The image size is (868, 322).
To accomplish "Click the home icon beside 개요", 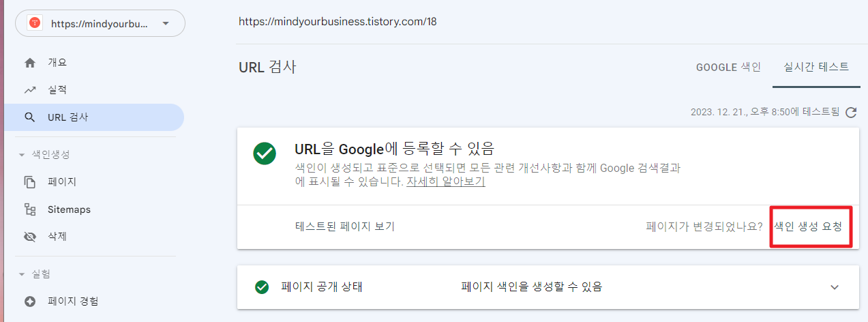I will [x=30, y=63].
